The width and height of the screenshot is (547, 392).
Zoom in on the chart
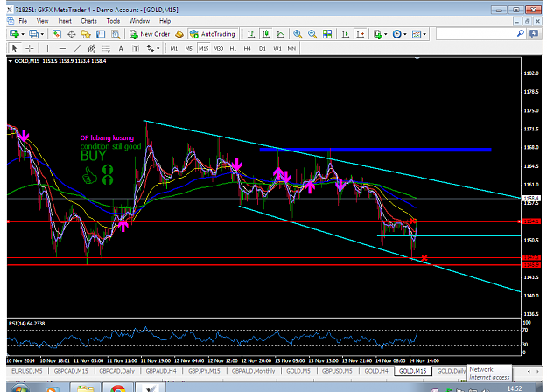pyautogui.click(x=298, y=34)
